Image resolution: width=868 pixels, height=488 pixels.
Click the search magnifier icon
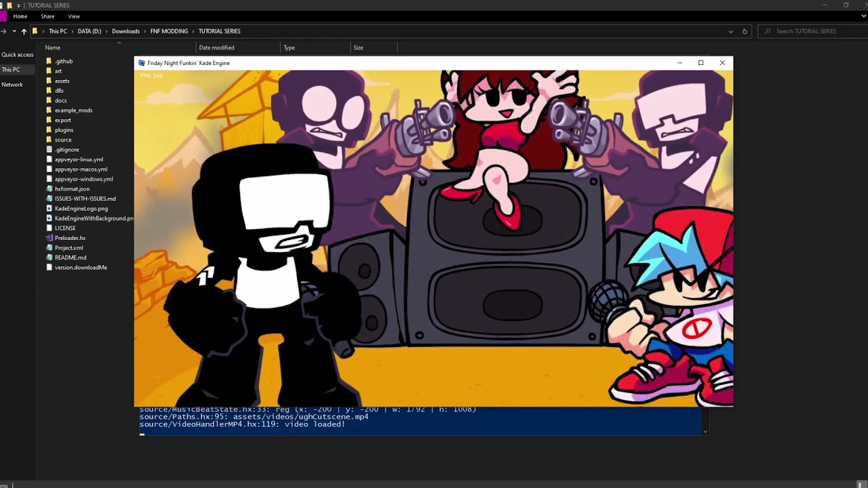[x=768, y=31]
